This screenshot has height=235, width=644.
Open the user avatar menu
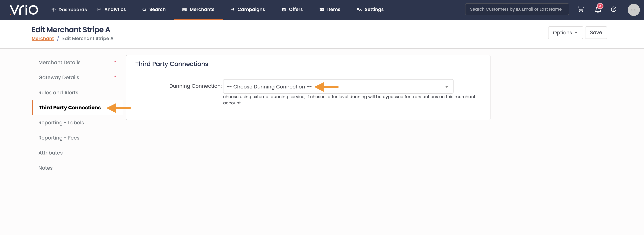click(x=634, y=10)
